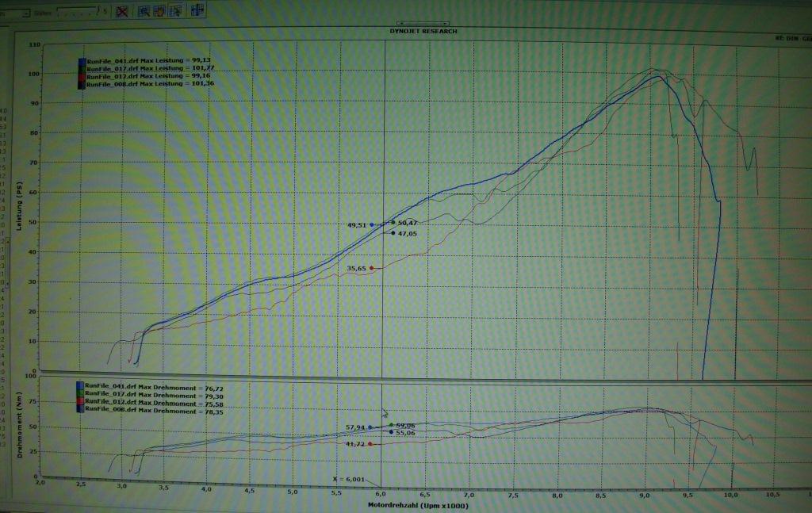
Task: Click the Leistung (PS) vertical axis label
Action: [x=19, y=209]
